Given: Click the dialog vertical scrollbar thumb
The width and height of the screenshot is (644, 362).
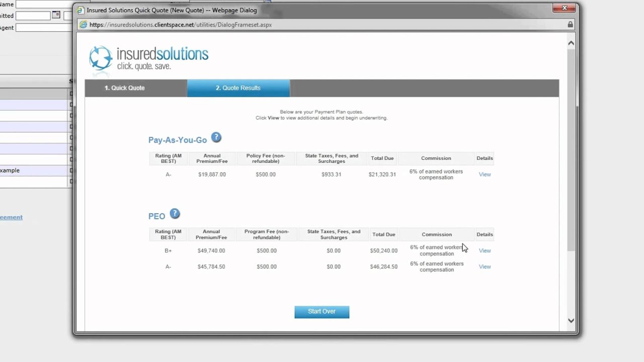Looking at the screenshot, I should pyautogui.click(x=571, y=150).
